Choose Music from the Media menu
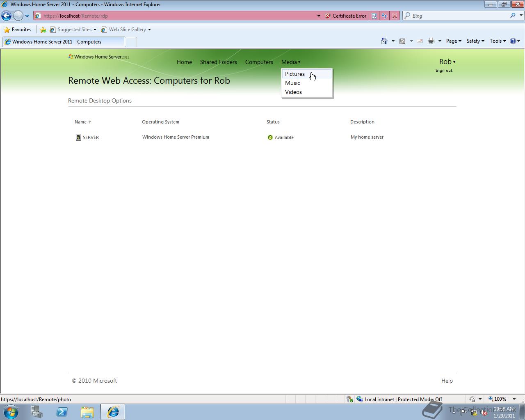 pyautogui.click(x=307, y=83)
